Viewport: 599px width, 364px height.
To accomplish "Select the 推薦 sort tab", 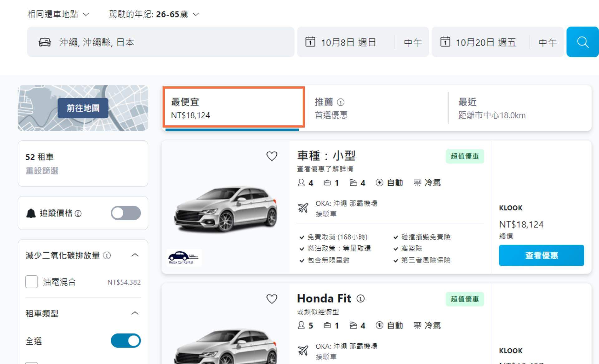I will point(377,108).
